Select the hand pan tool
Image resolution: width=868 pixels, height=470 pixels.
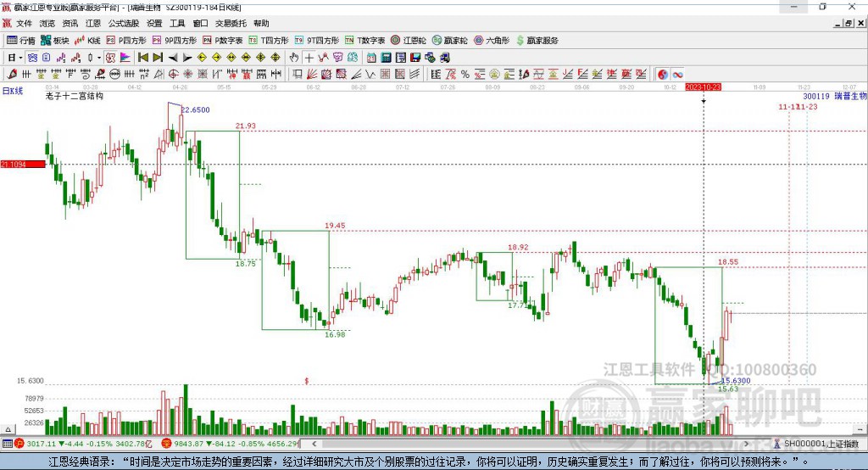click(294, 58)
